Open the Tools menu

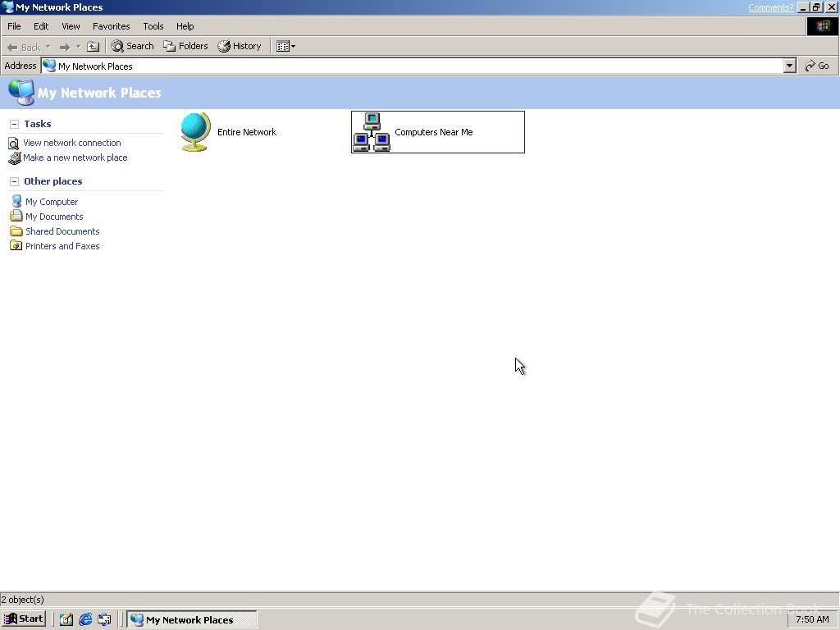tap(153, 26)
